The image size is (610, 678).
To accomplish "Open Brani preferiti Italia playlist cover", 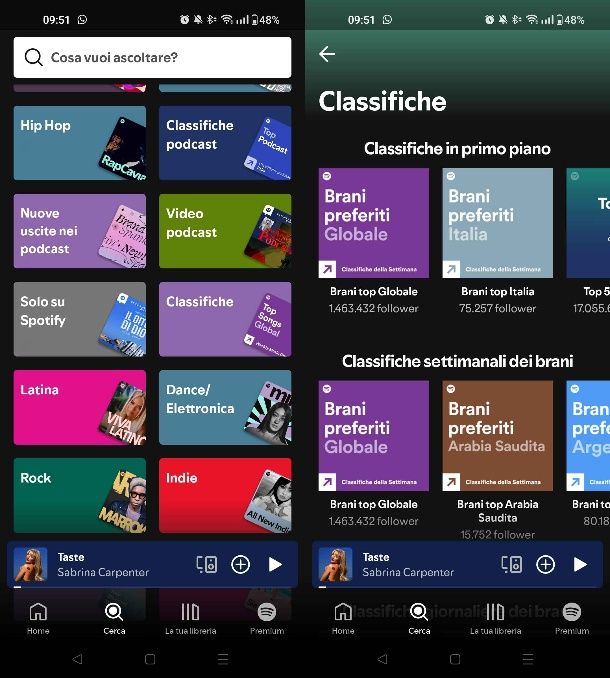I will pyautogui.click(x=498, y=223).
